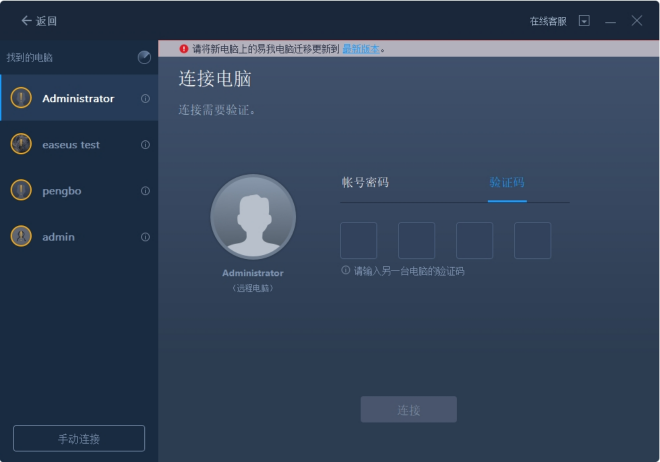This screenshot has height=462, width=660.
Task: Click info icon next to admin
Action: point(145,237)
